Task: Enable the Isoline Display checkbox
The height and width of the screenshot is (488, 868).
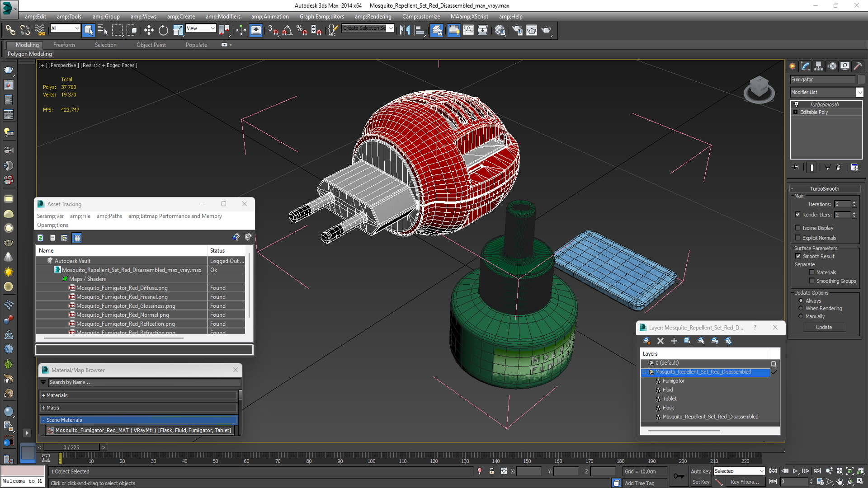Action: pos(798,228)
